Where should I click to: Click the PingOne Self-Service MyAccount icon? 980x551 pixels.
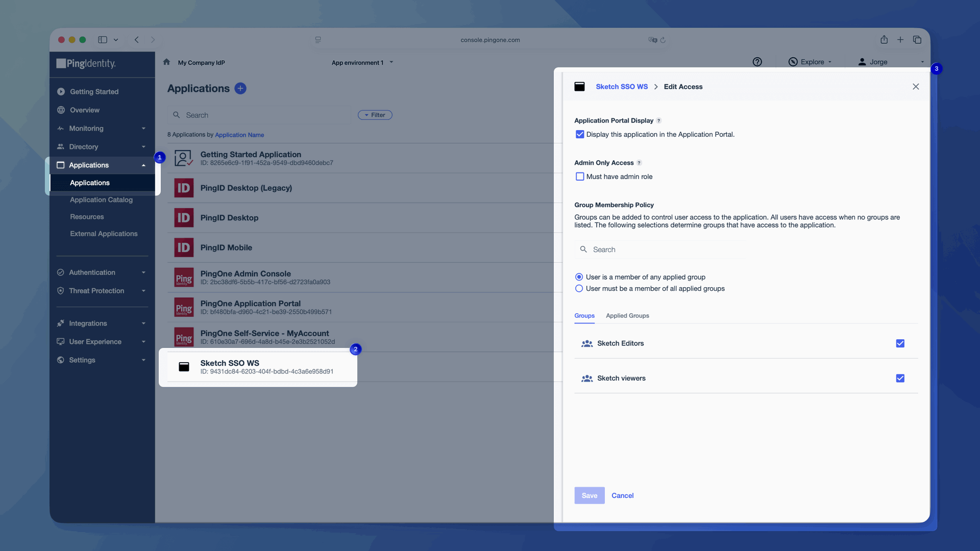click(x=184, y=337)
